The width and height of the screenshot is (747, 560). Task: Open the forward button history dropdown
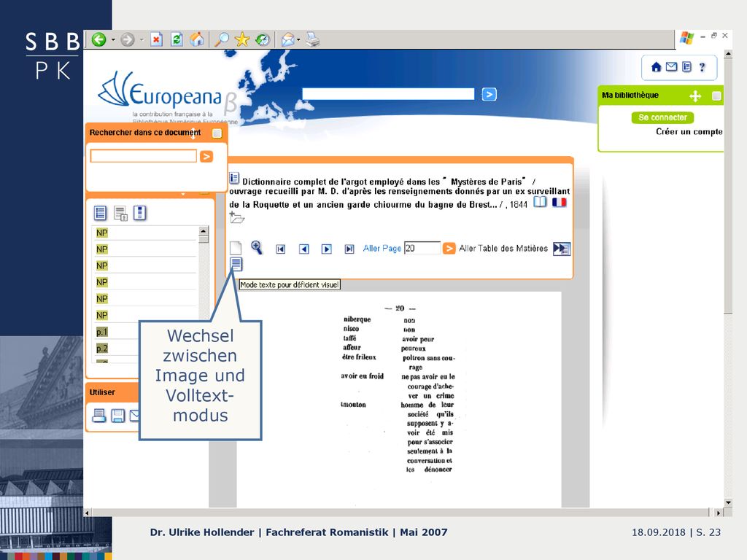click(x=142, y=39)
